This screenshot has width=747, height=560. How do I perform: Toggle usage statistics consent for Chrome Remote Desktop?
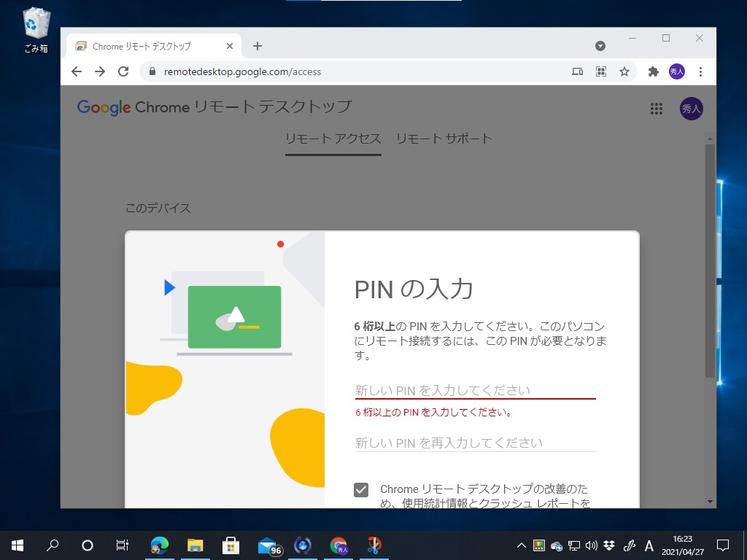(361, 490)
